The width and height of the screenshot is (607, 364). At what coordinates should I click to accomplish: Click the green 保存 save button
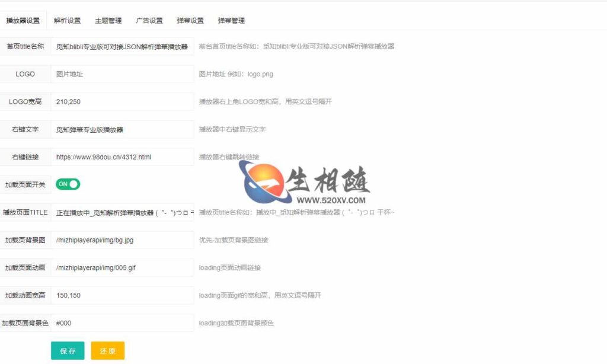pos(68,351)
